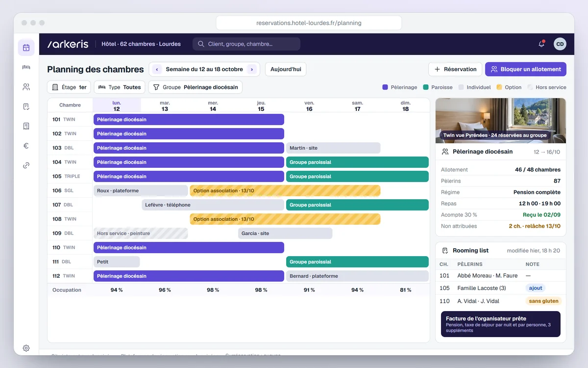This screenshot has width=588, height=368.
Task: Click the Réservation button
Action: coord(455,69)
